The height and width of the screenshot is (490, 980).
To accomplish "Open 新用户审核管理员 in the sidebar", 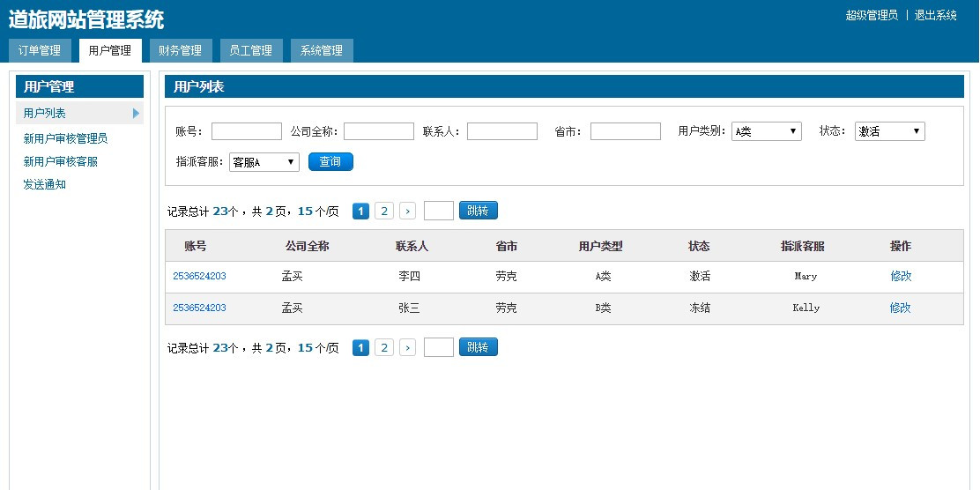I will [65, 138].
